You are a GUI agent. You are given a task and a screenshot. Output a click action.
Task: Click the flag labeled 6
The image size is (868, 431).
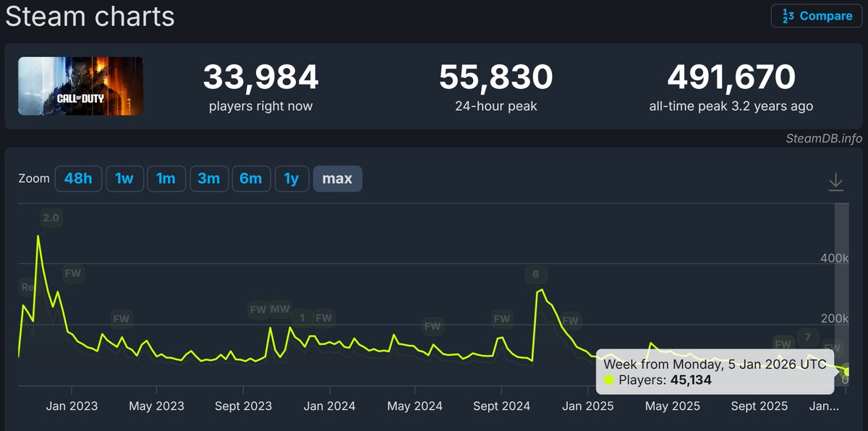tap(535, 274)
